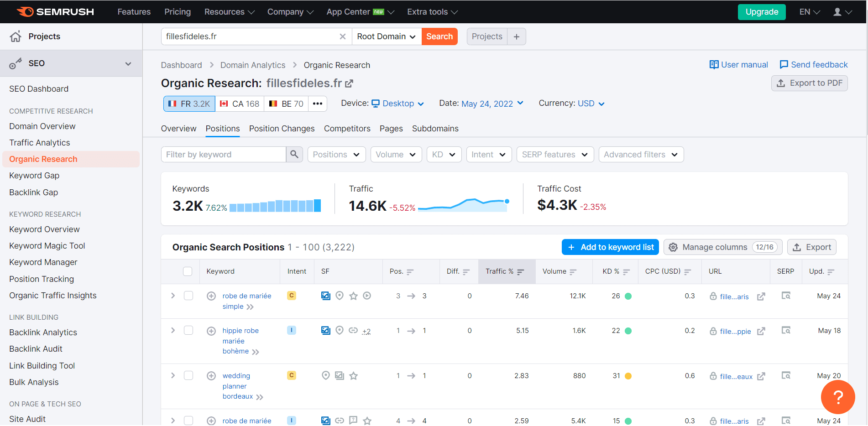Click the keyword filter search magnifier
868x426 pixels.
[294, 155]
